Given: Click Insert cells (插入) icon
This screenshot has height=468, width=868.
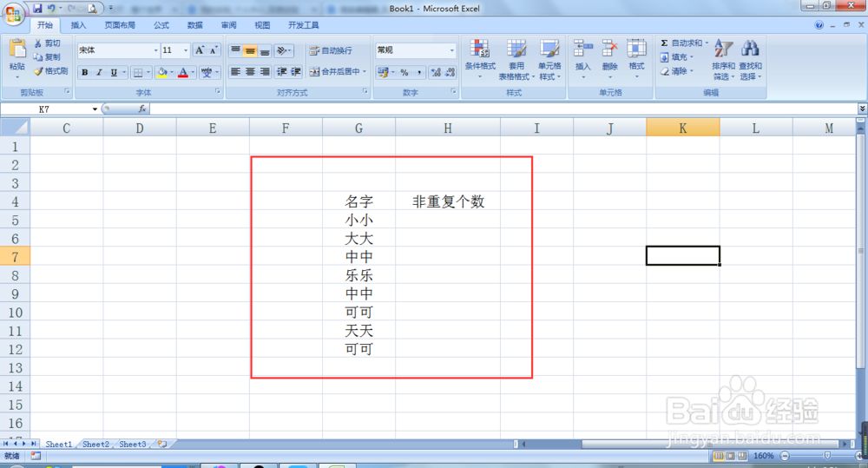Looking at the screenshot, I should pos(583,49).
